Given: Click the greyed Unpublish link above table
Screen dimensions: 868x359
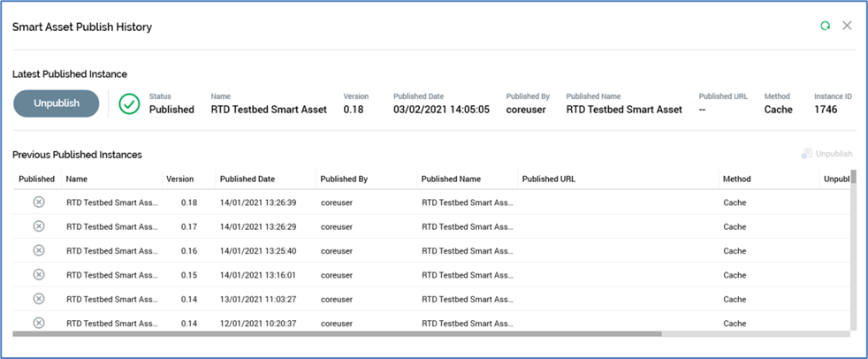Looking at the screenshot, I should point(826,154).
